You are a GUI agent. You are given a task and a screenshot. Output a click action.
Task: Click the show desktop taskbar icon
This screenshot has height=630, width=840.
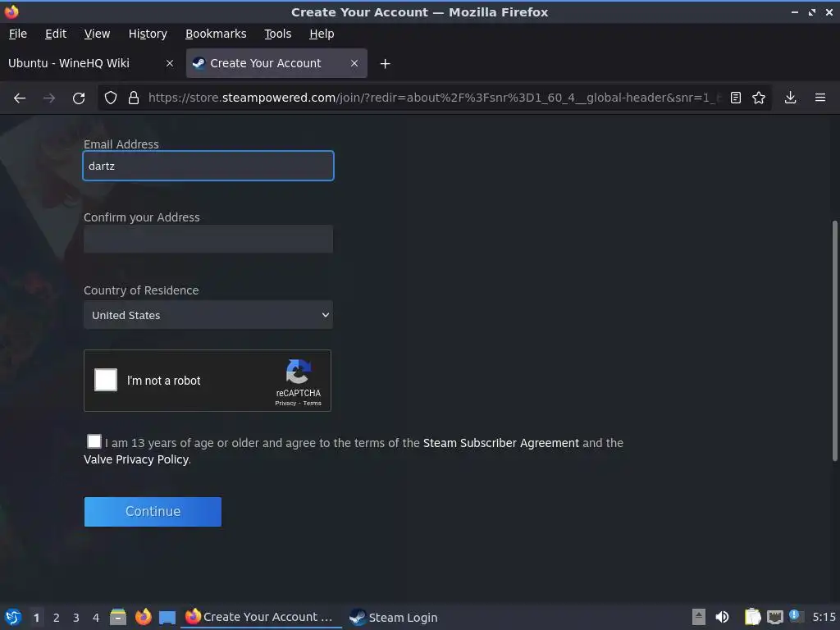pos(167,617)
